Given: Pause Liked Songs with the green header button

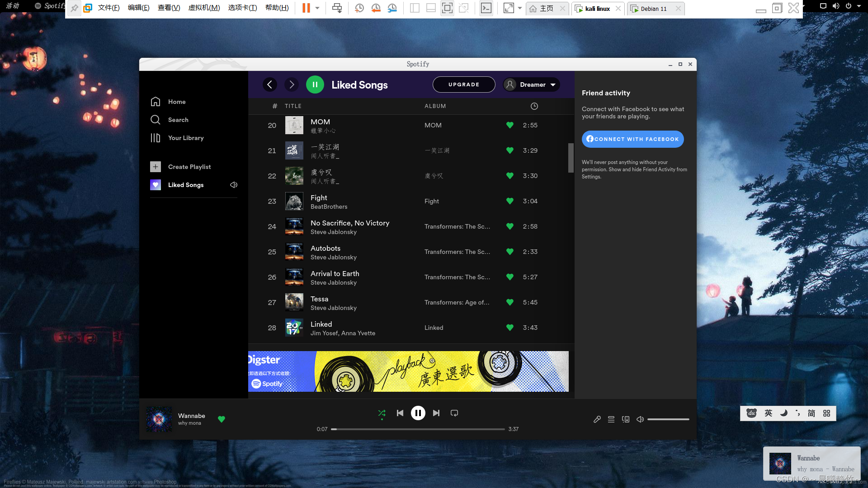Looking at the screenshot, I should pos(315,84).
